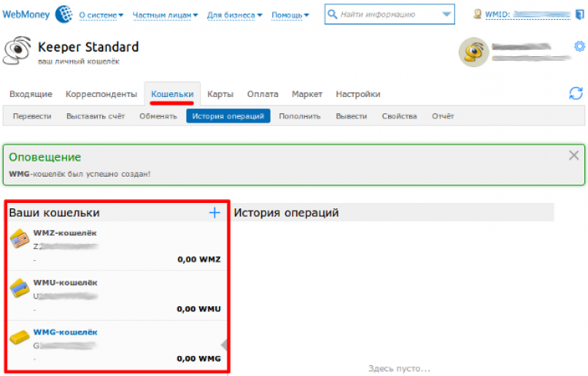Open the Оплата tab
This screenshot has height=376, width=588.
coord(263,94)
